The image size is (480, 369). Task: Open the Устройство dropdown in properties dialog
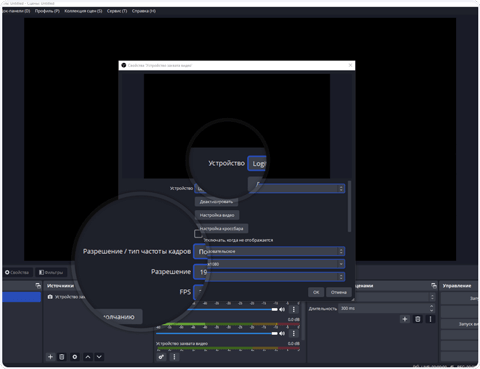point(270,188)
